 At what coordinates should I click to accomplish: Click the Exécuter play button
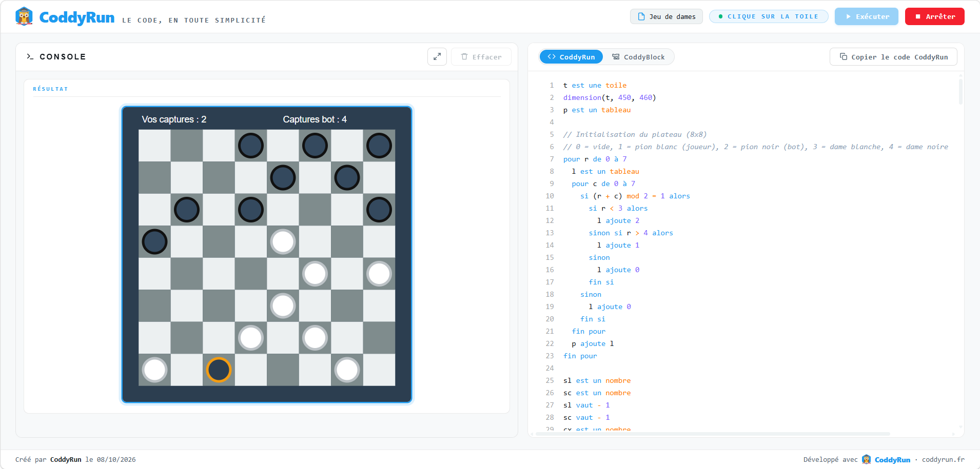tap(867, 16)
